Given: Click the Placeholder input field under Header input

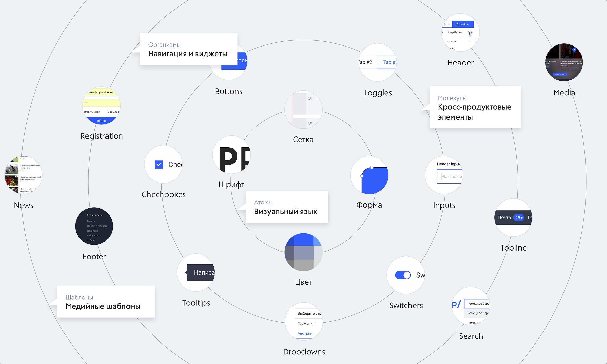Looking at the screenshot, I should tap(450, 176).
